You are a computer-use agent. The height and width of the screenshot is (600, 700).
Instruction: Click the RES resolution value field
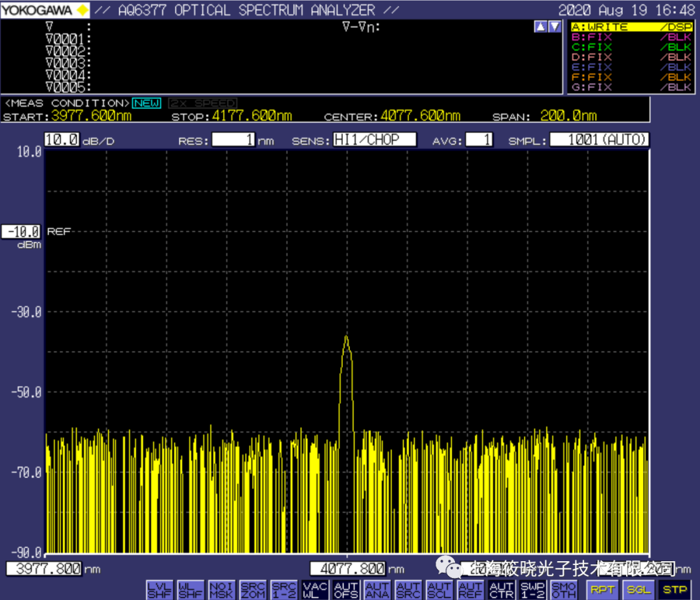click(233, 140)
